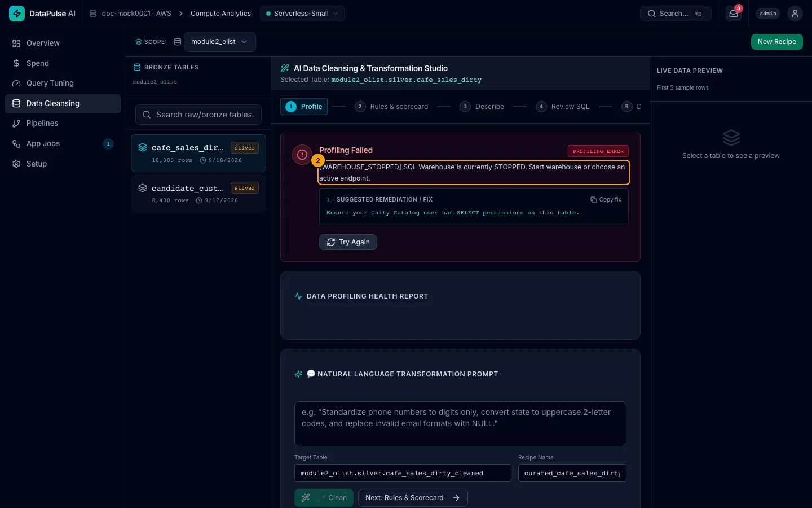Click the layers icon in Live Data Preview
812x508 pixels.
click(x=731, y=138)
